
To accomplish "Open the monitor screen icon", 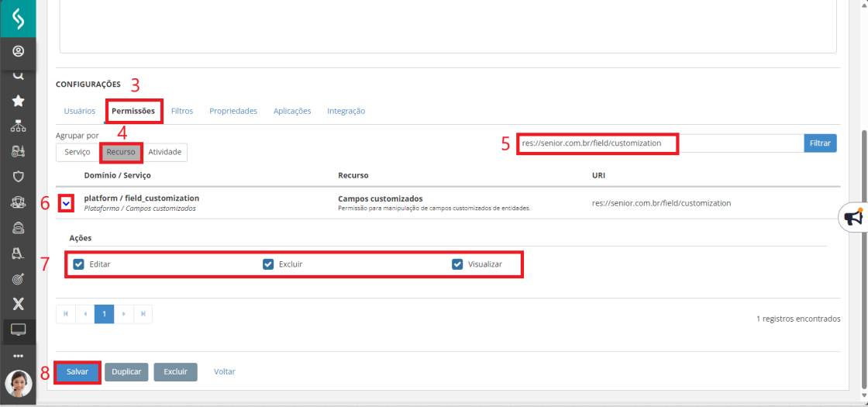I will coord(19,330).
